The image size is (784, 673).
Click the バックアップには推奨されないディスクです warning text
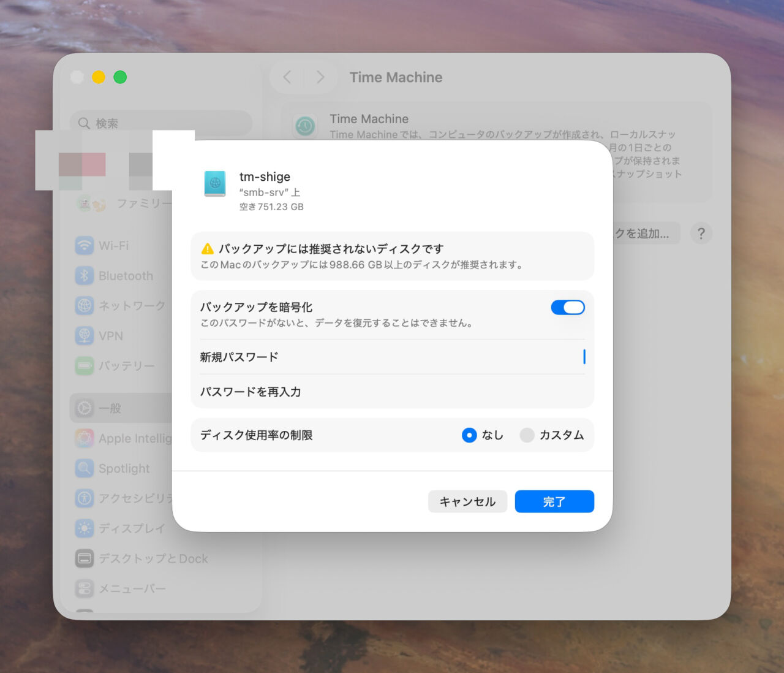[331, 249]
